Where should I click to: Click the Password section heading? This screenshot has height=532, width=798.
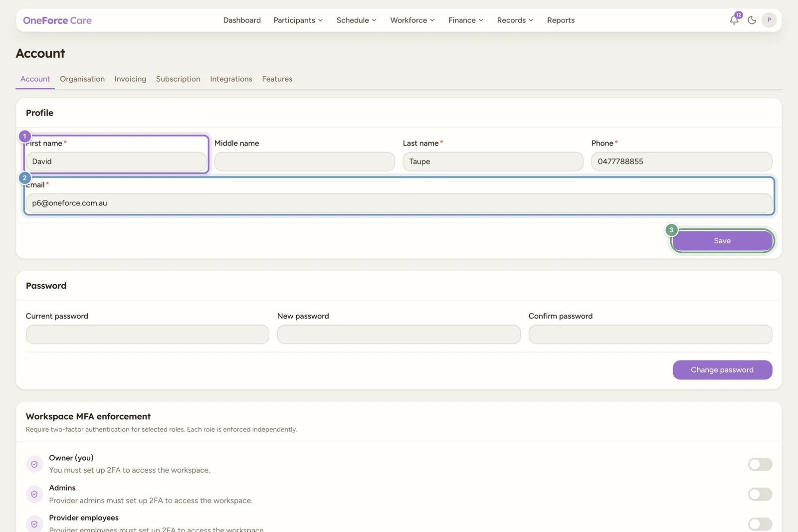(46, 286)
